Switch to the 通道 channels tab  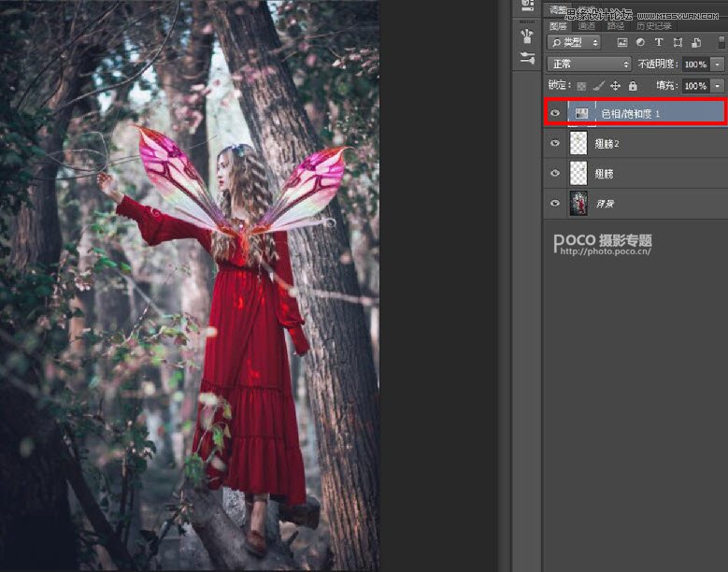pyautogui.click(x=586, y=26)
